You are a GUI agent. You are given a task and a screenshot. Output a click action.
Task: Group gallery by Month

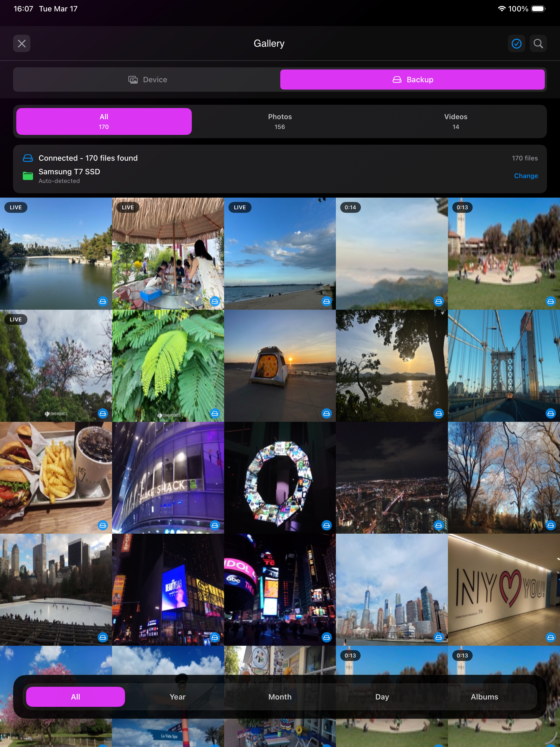pyautogui.click(x=280, y=697)
